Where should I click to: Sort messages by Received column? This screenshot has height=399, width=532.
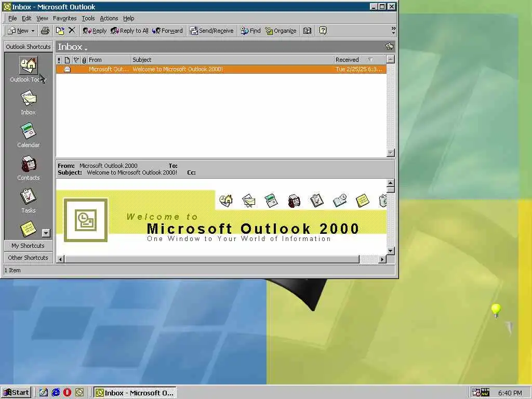[360, 60]
